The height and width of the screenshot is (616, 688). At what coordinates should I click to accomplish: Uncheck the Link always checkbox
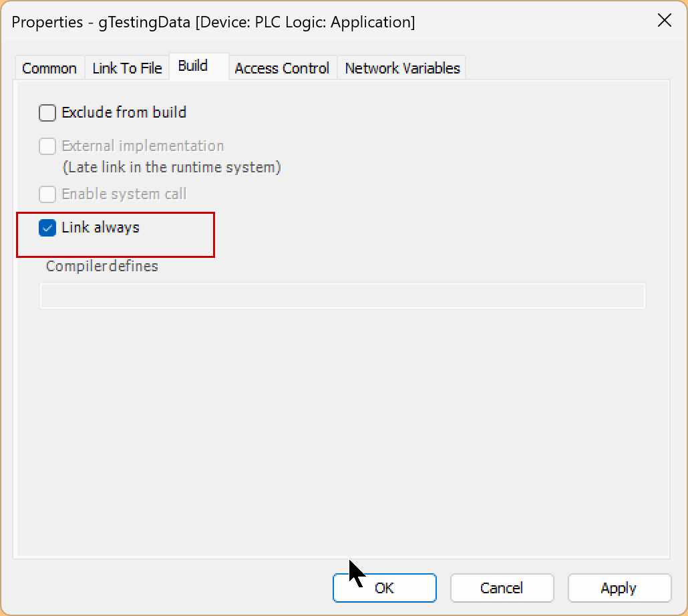click(x=47, y=228)
